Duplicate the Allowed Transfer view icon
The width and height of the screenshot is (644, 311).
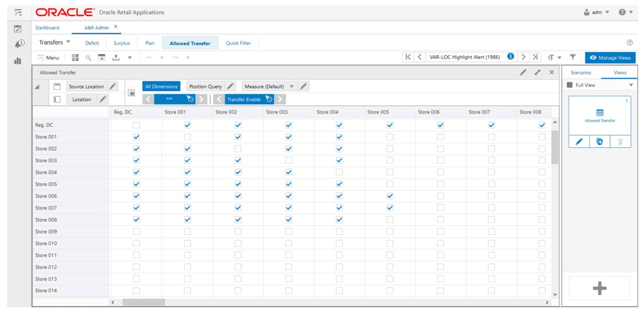point(600,142)
